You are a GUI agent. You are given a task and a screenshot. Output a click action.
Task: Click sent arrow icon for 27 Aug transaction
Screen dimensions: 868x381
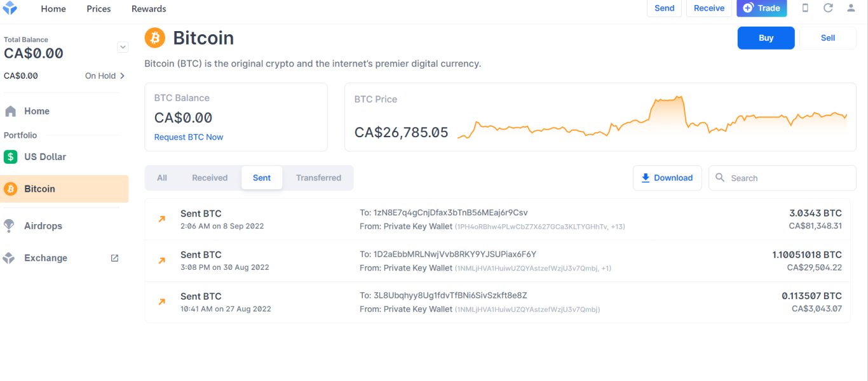pos(162,302)
